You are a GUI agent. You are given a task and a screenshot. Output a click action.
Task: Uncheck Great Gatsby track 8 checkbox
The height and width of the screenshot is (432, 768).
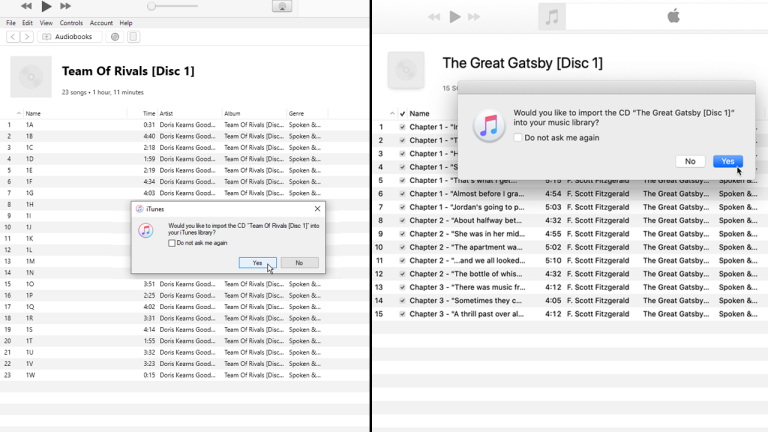click(402, 220)
